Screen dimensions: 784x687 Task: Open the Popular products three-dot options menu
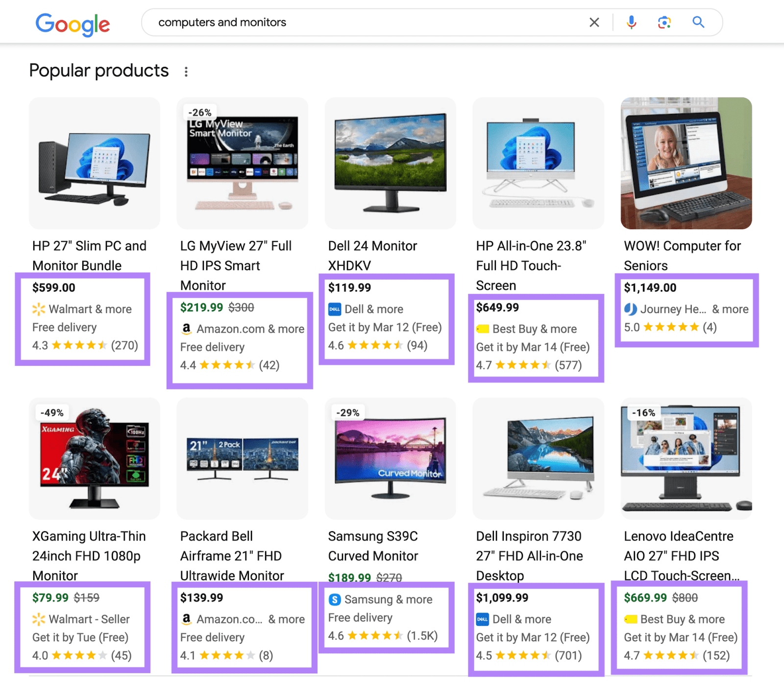coord(186,71)
